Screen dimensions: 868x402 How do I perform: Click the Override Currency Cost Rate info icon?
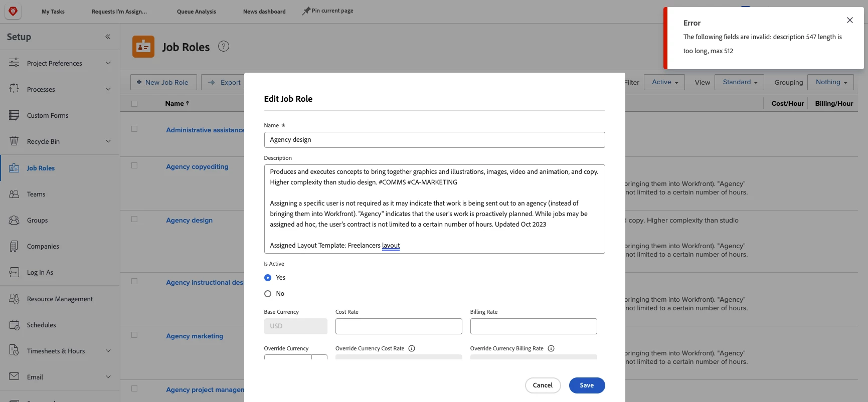(x=412, y=348)
